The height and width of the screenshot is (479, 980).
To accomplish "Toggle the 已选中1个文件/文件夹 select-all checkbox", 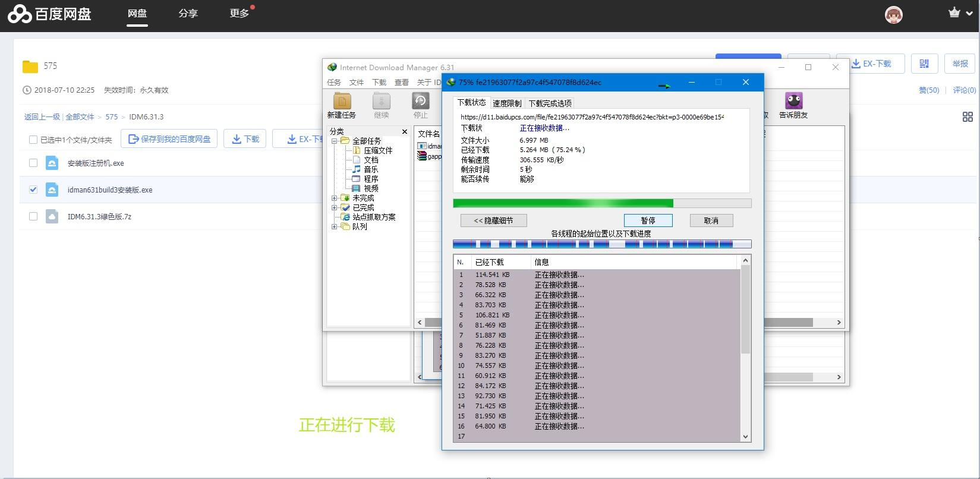I will coord(33,140).
